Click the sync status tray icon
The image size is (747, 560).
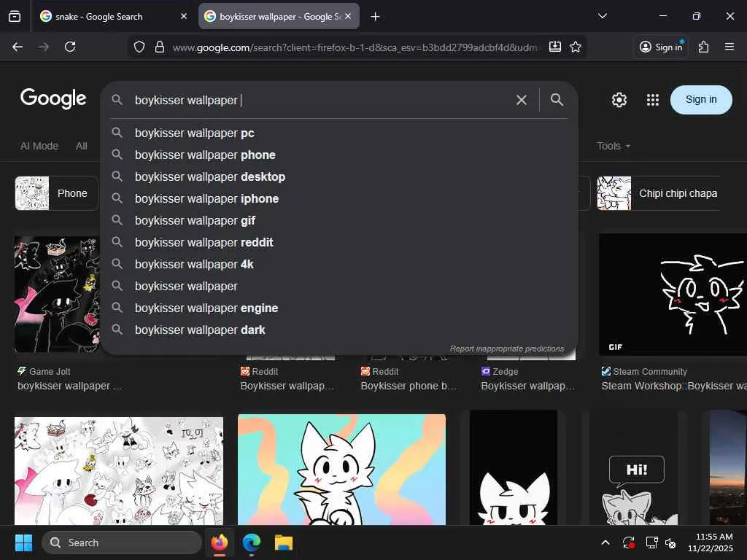[x=629, y=542]
